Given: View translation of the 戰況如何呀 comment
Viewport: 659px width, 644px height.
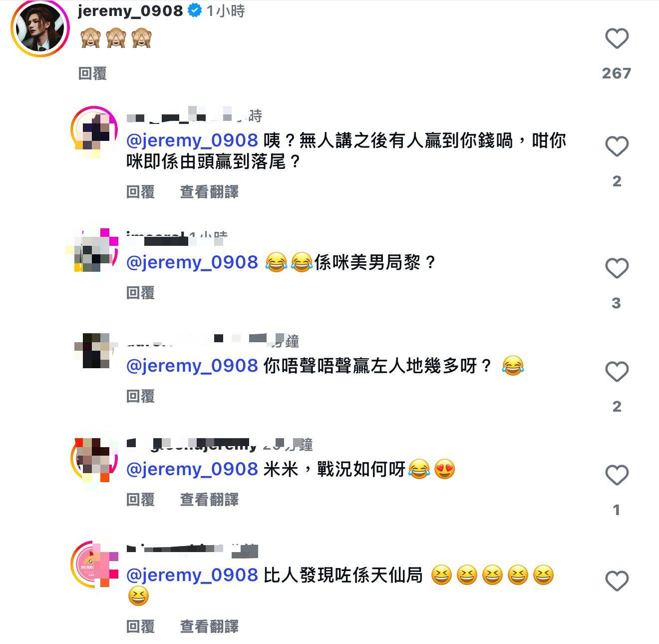Looking at the screenshot, I should tap(209, 499).
